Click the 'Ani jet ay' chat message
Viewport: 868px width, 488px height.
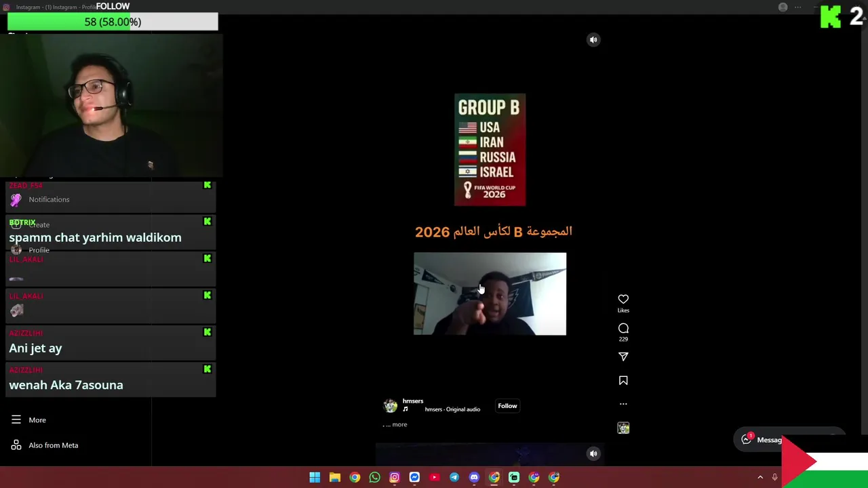(35, 348)
